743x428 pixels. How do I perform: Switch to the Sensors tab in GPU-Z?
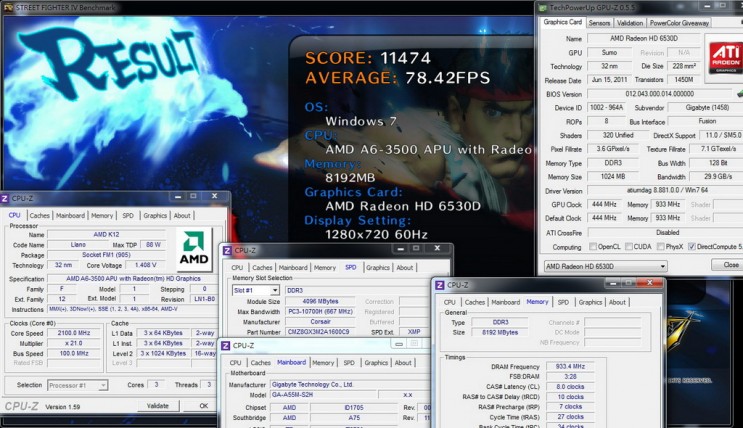[600, 21]
